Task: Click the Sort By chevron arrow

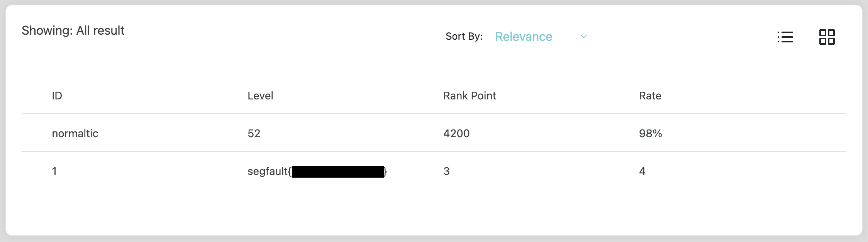Action: point(583,37)
